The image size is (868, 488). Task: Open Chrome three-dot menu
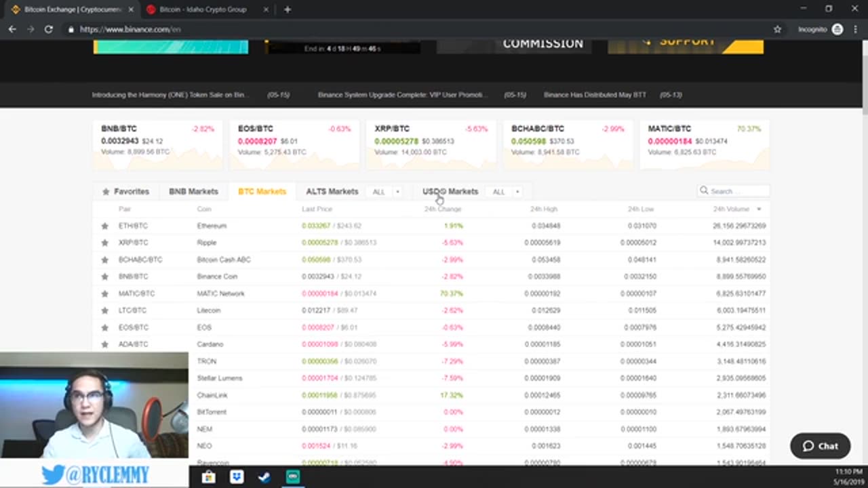[855, 29]
